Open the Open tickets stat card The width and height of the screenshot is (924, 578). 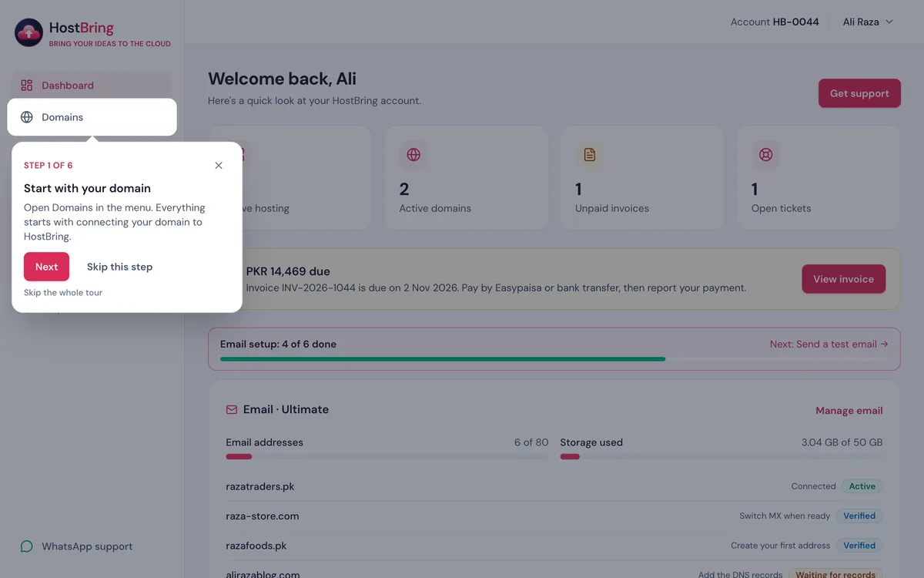pos(819,177)
